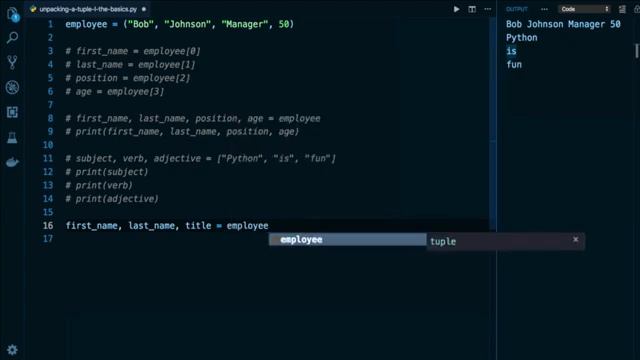The image size is (640, 360).
Task: Click the comment line '# last_name = employee[1]'
Action: click(x=130, y=64)
